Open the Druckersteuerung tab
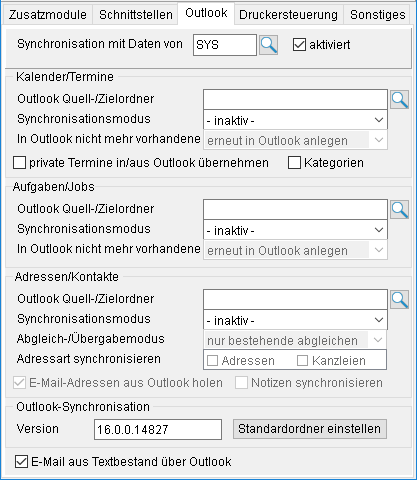419x480 pixels. tap(288, 15)
